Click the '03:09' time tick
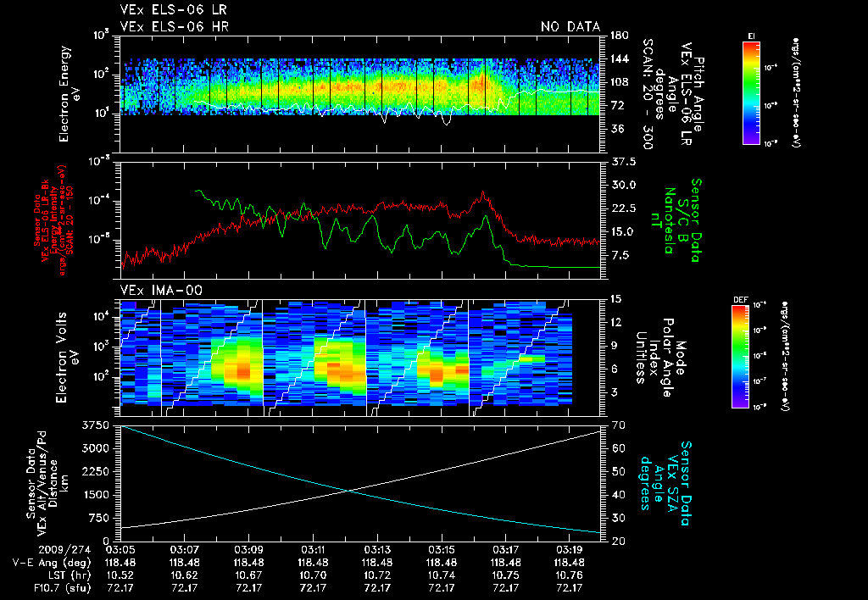This screenshot has width=868, height=600. coord(248,550)
